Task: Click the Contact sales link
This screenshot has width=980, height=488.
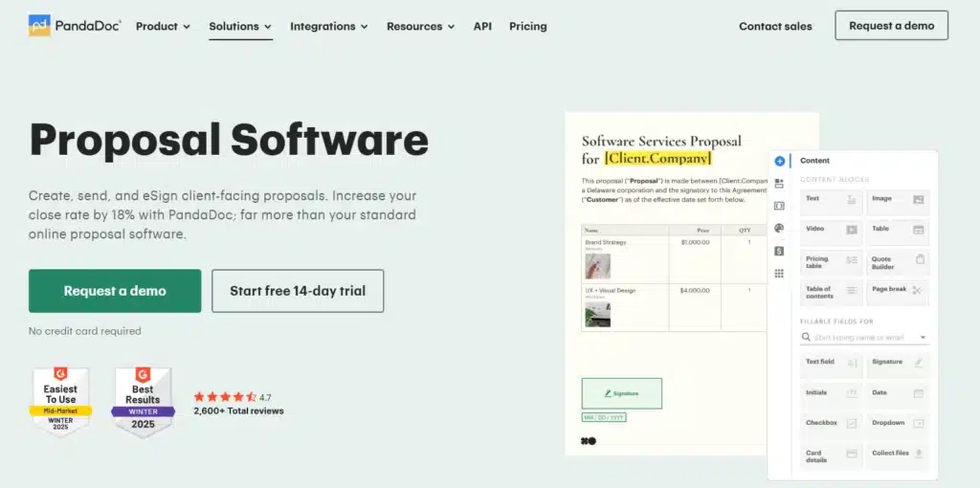Action: pos(775,27)
